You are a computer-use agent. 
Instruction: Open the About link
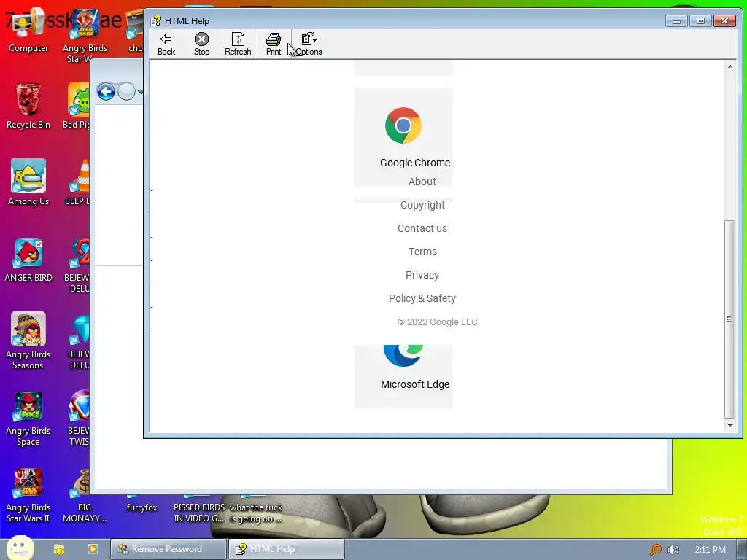(x=422, y=182)
